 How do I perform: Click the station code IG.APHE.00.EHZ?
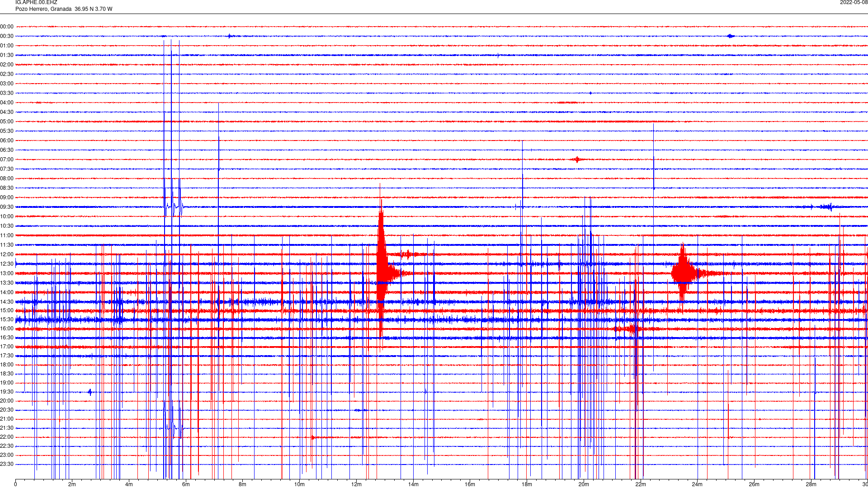36,2
